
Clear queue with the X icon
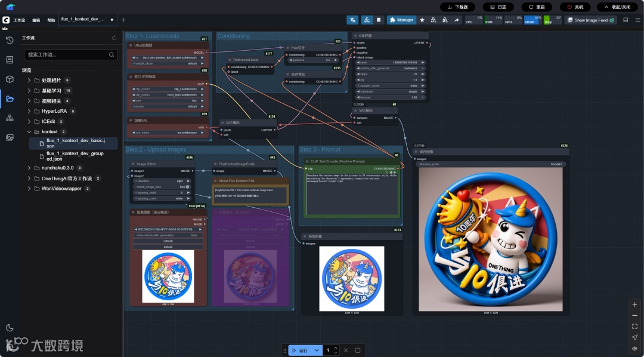(x=346, y=350)
